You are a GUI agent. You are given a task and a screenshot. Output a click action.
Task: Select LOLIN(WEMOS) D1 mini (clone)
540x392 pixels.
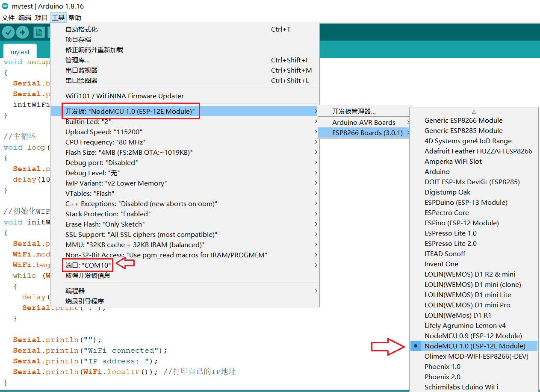click(x=475, y=285)
